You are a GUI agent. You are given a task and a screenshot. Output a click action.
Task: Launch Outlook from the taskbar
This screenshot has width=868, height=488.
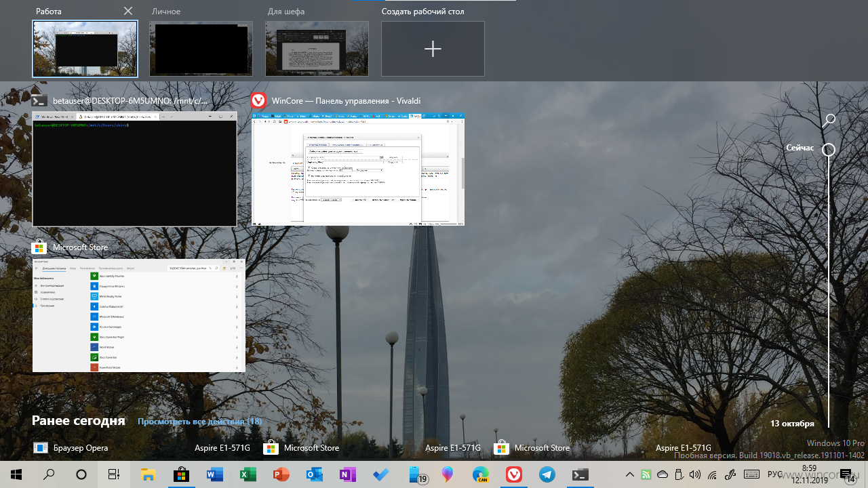pyautogui.click(x=314, y=474)
